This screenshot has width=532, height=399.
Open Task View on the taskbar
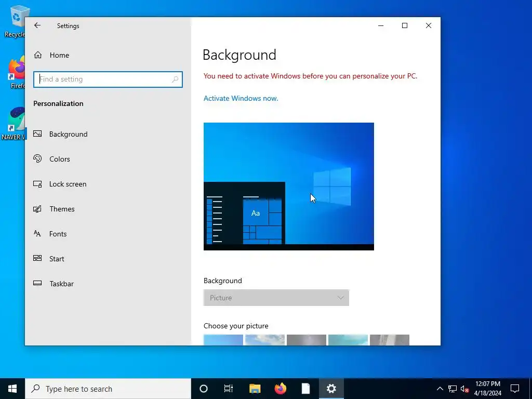point(229,389)
